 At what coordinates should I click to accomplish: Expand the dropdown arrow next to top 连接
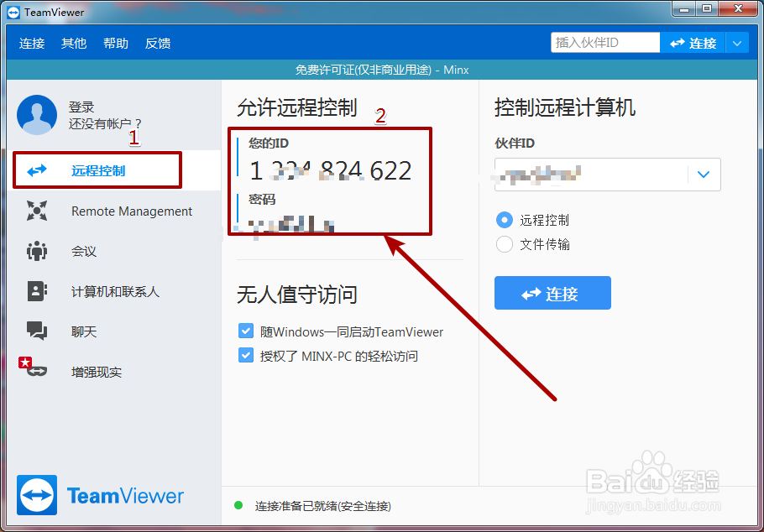coord(737,43)
